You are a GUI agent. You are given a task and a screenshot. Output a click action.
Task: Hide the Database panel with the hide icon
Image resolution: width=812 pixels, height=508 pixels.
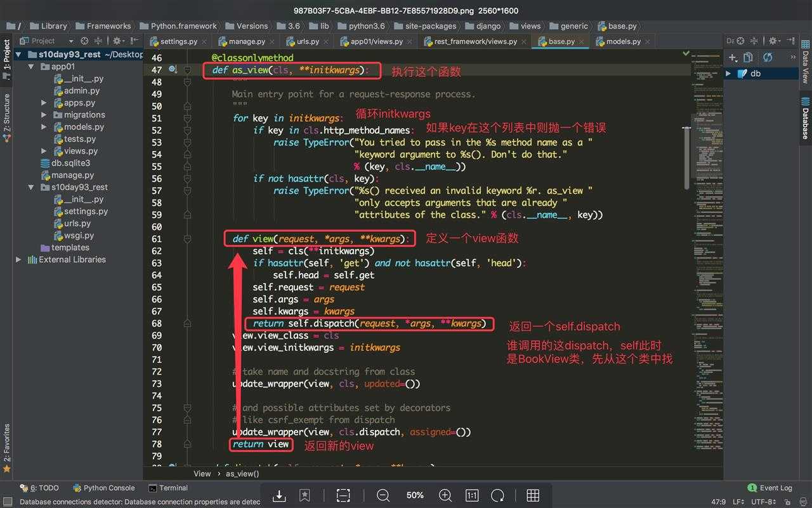pos(790,41)
